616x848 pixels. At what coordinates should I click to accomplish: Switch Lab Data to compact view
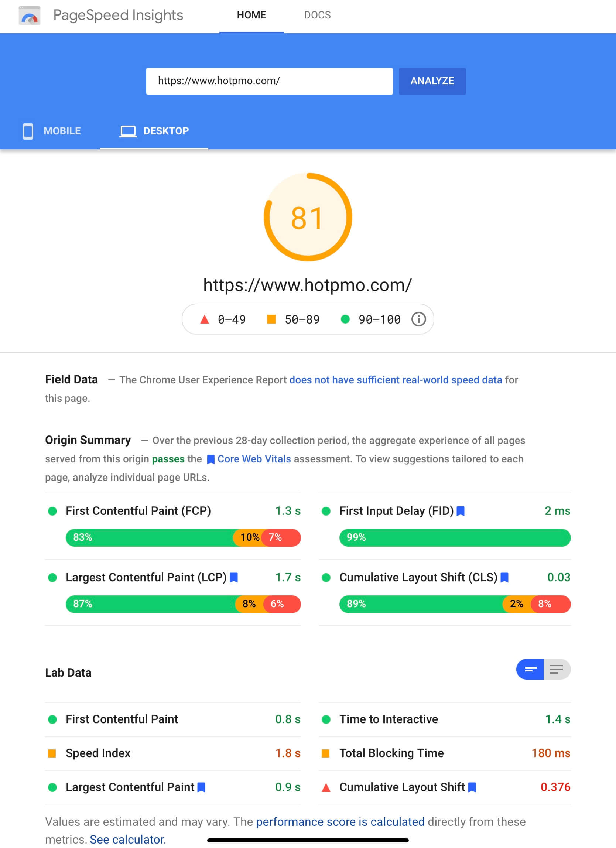tap(530, 669)
